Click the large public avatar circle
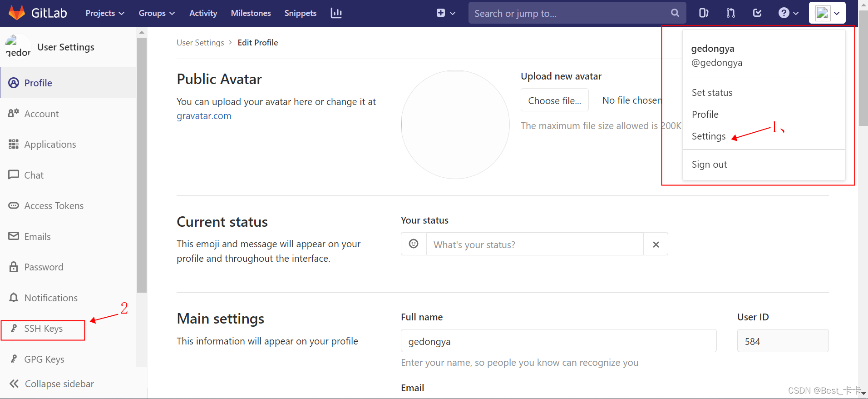The height and width of the screenshot is (399, 868). (x=455, y=125)
